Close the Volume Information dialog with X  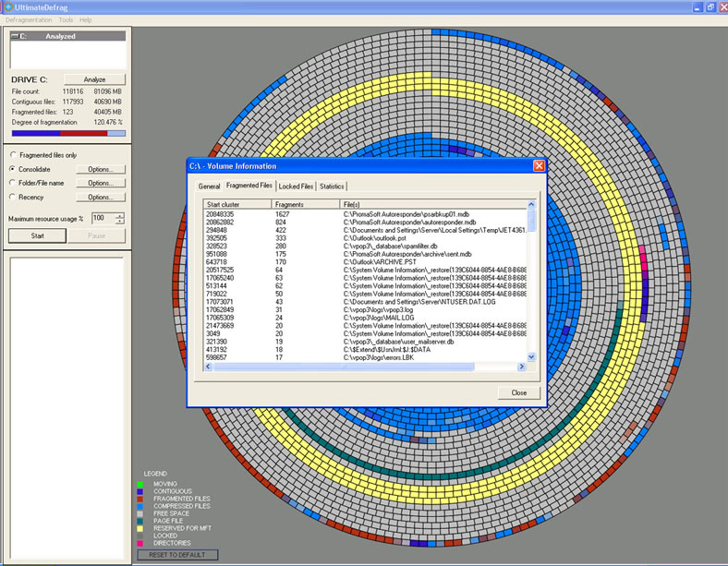[x=539, y=166]
